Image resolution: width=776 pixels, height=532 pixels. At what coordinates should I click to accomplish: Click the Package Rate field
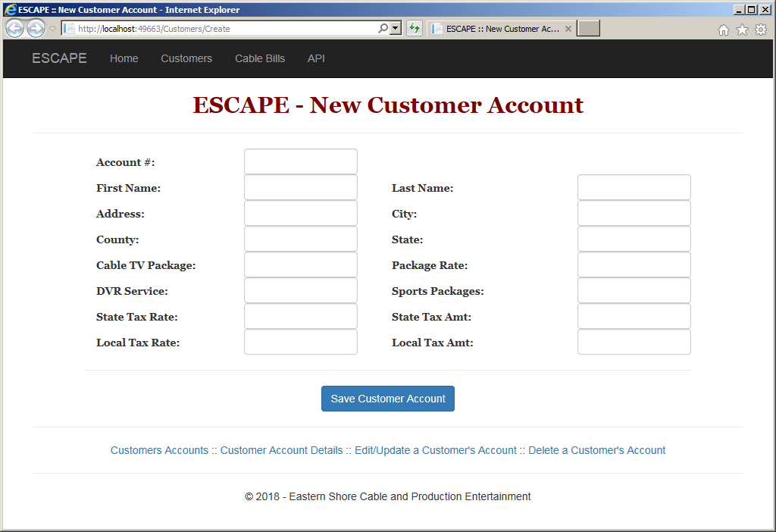(634, 264)
